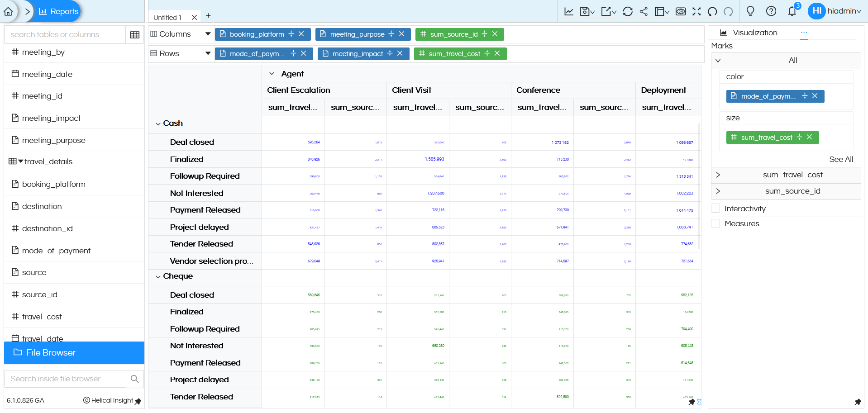Switch to the Untitled 1 tab
The image size is (868, 413).
click(168, 17)
